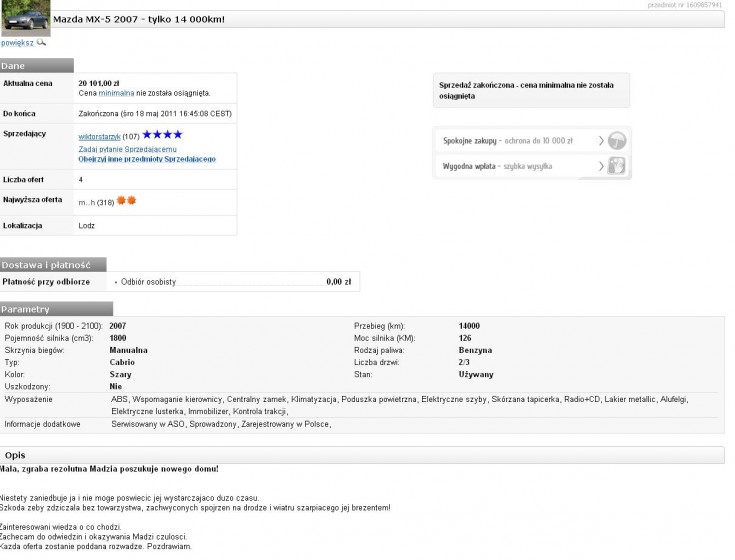
Task: Click body type value 'Cabrio'
Action: 122,363
